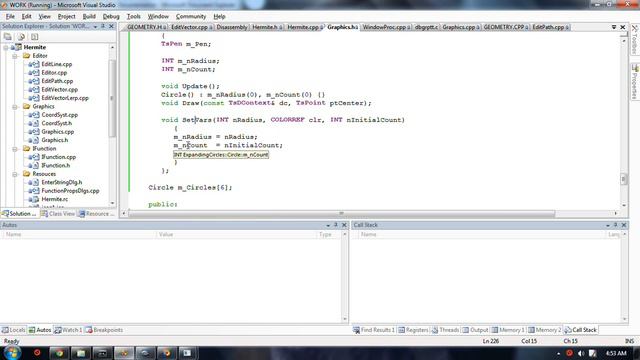Click the Graphics folder icon
The image size is (640, 360).
coord(27,106)
